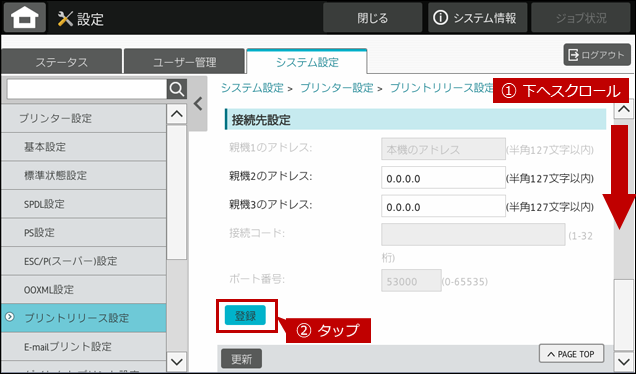Click the ポート番号 field showing 53000
Viewport: 636px width, 374px height.
tap(411, 281)
